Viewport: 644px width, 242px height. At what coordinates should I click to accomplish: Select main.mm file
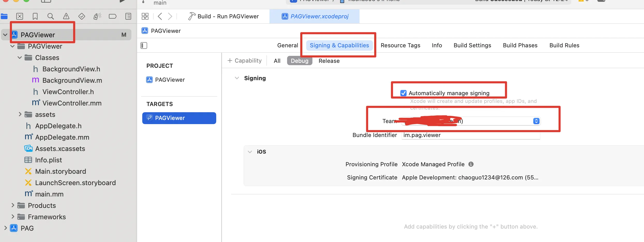pos(49,194)
